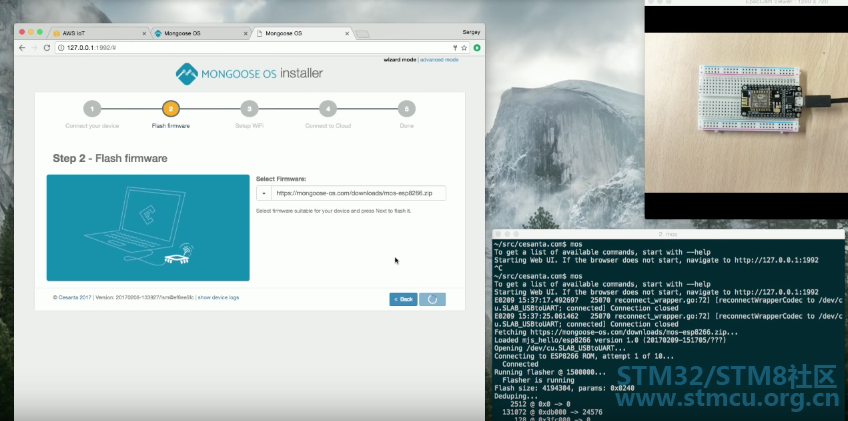
Task: Go to step 5 Done circle
Action: coord(407,109)
